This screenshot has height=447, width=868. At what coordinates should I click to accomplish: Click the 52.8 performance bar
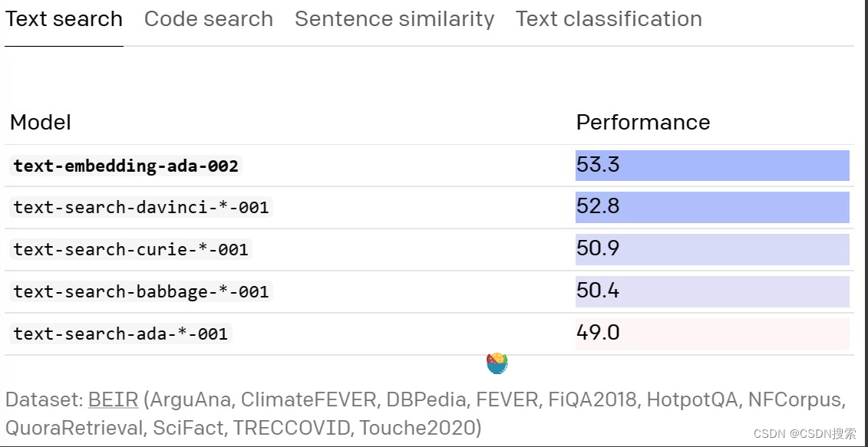(711, 207)
